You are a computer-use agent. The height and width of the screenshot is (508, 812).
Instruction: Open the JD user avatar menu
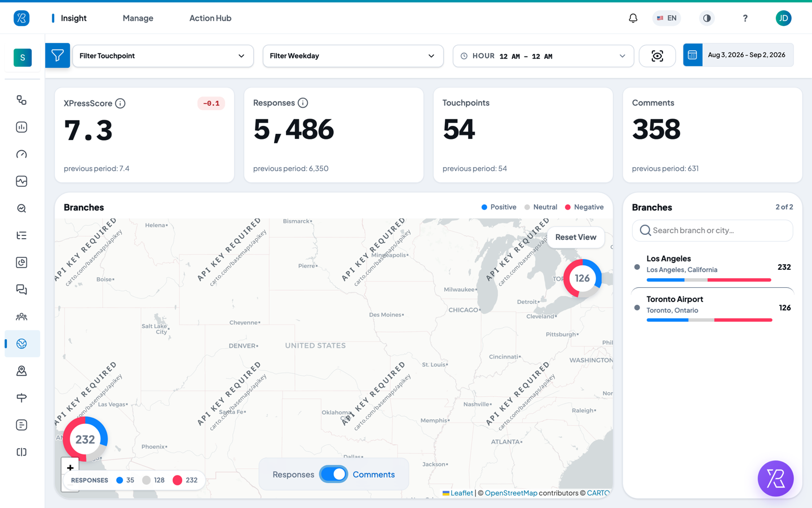click(x=783, y=18)
